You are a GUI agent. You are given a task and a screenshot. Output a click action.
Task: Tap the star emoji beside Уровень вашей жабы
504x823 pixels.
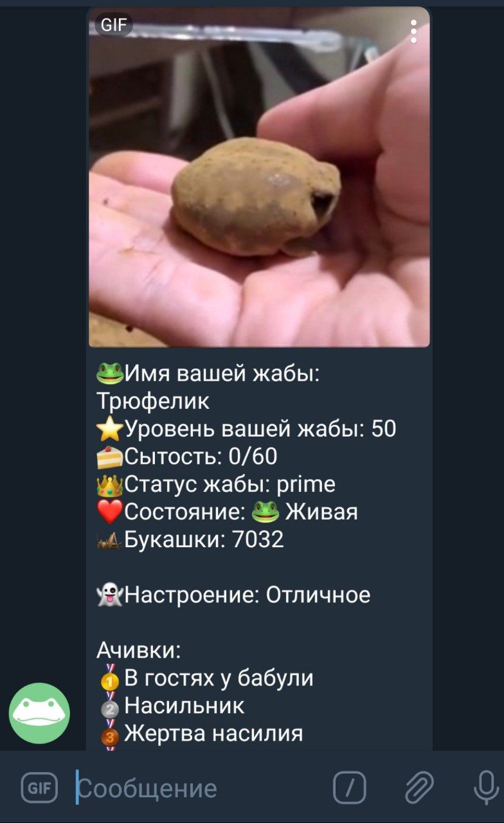(x=110, y=428)
